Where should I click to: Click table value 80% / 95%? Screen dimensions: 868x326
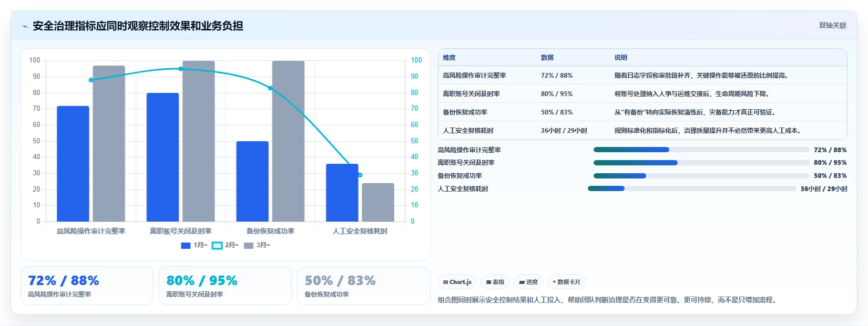coord(557,94)
